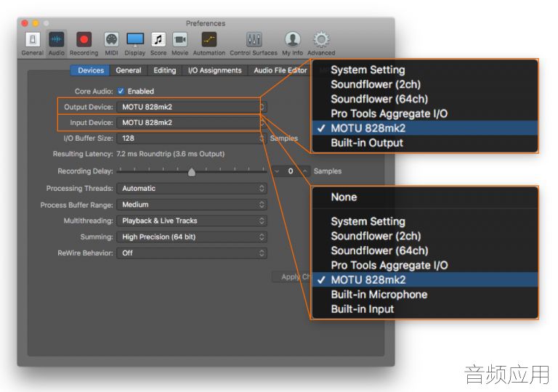Viewport: 558px width, 392px height.
Task: Close the Preferences window
Action: 25,23
